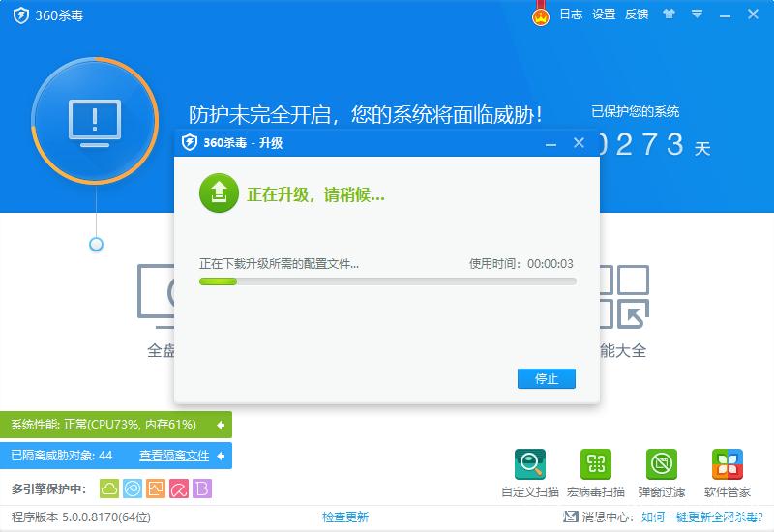Viewport: 774px width, 532px height.
Task: Click 停止 to stop the upgrade
Action: click(547, 378)
